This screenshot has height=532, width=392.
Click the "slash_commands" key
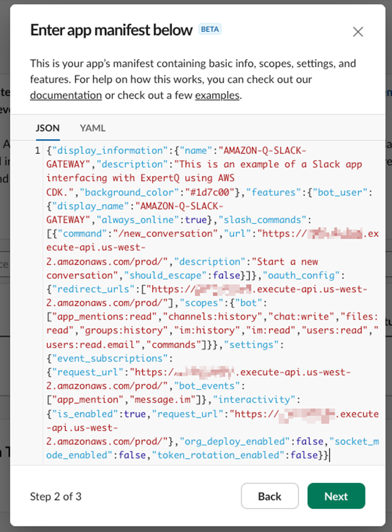click(x=263, y=220)
